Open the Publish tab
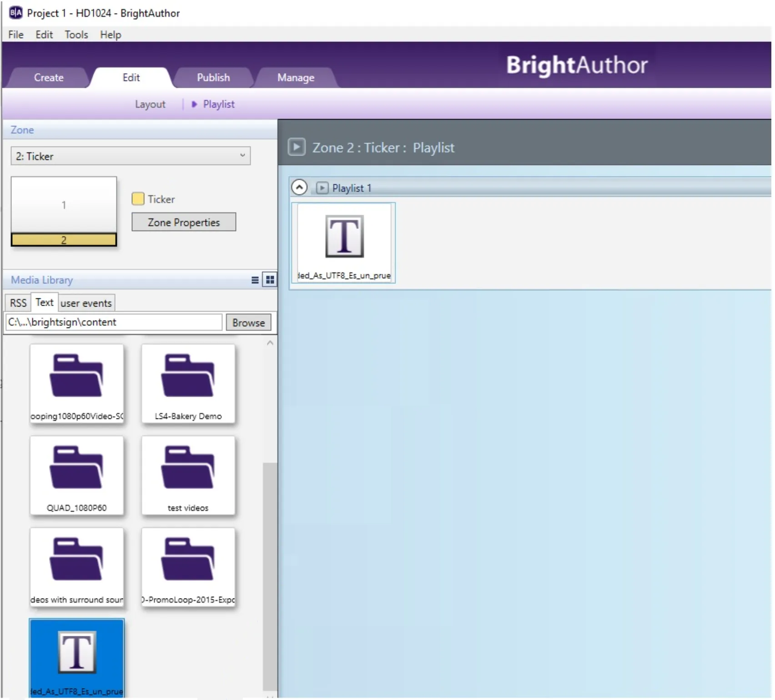 pyautogui.click(x=213, y=78)
